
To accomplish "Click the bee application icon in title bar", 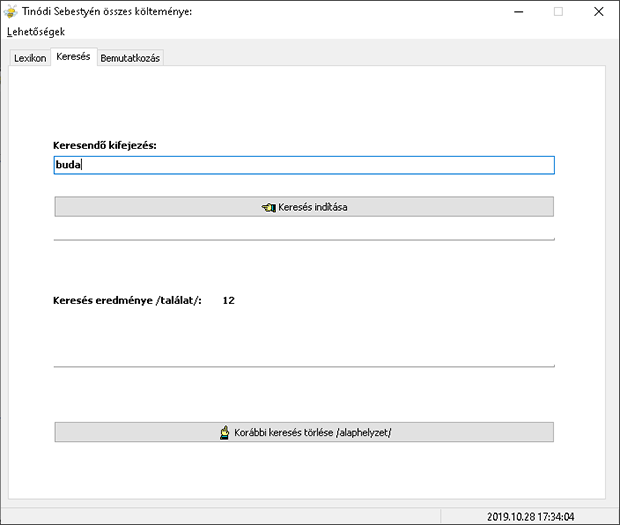I will click(11, 11).
